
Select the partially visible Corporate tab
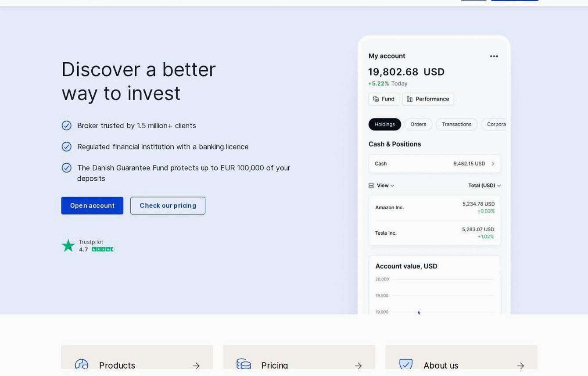tap(494, 124)
